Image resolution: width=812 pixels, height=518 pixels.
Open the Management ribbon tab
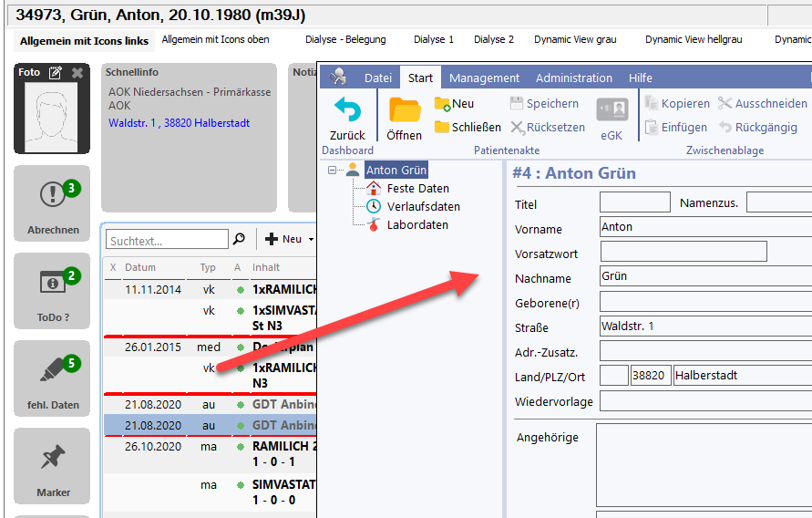tap(484, 78)
